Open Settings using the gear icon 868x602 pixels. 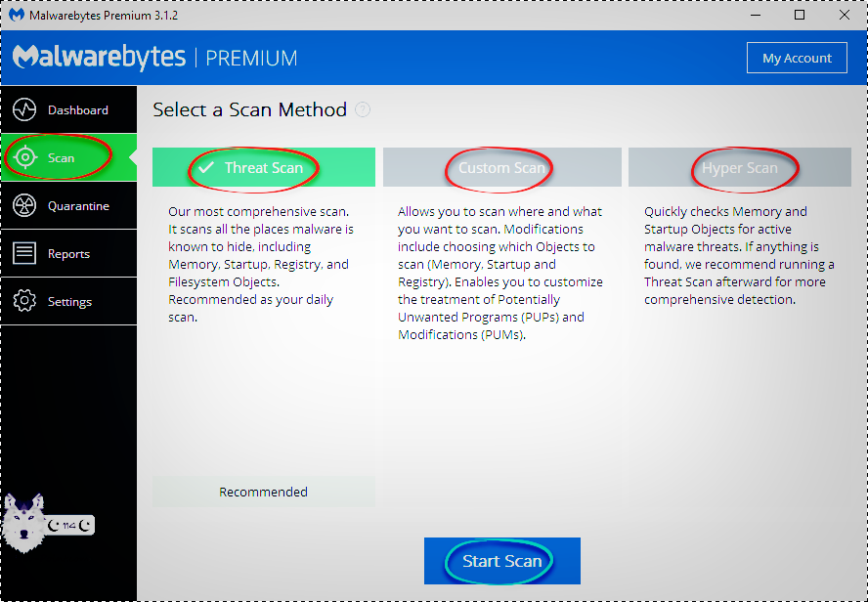tap(24, 302)
